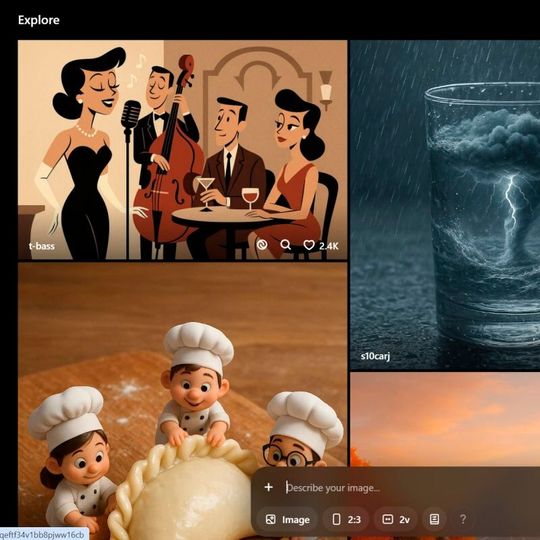Open the Image type dropdown
The height and width of the screenshot is (540, 540).
tap(287, 519)
